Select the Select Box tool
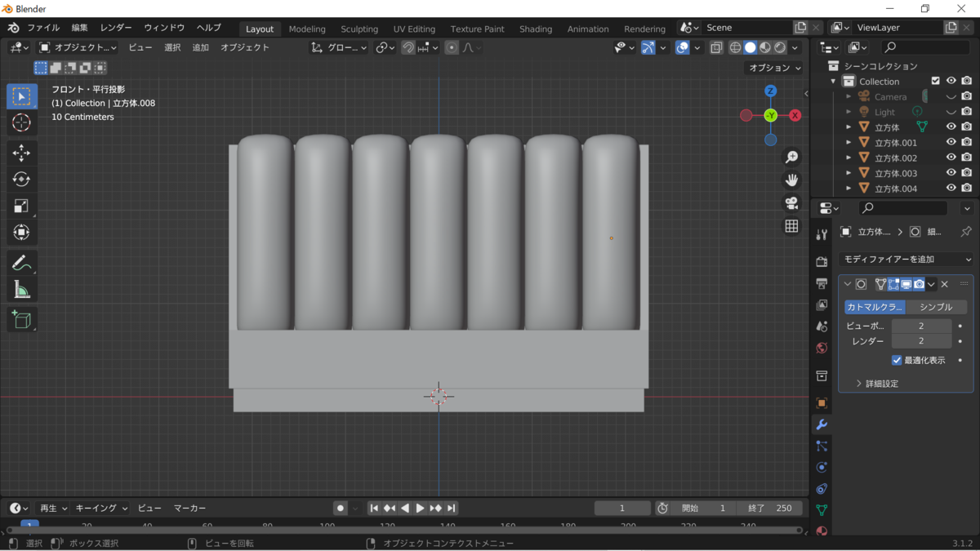The height and width of the screenshot is (551, 980). click(22, 96)
